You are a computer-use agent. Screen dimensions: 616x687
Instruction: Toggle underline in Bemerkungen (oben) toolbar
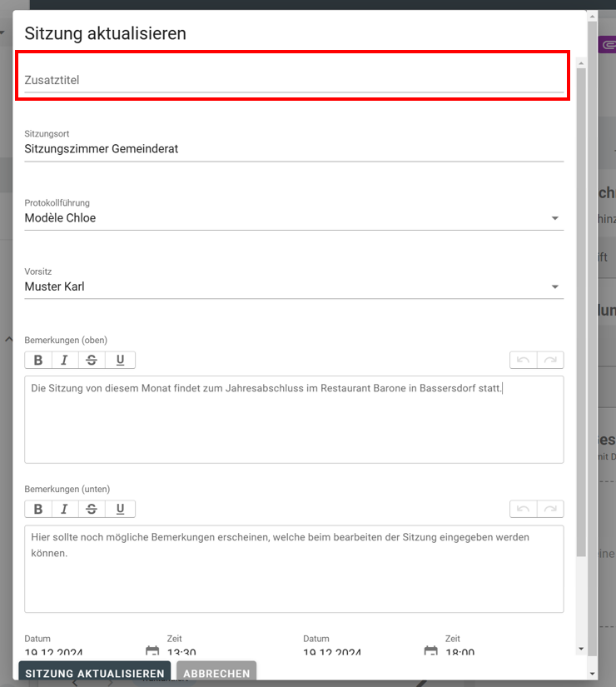[x=121, y=361]
